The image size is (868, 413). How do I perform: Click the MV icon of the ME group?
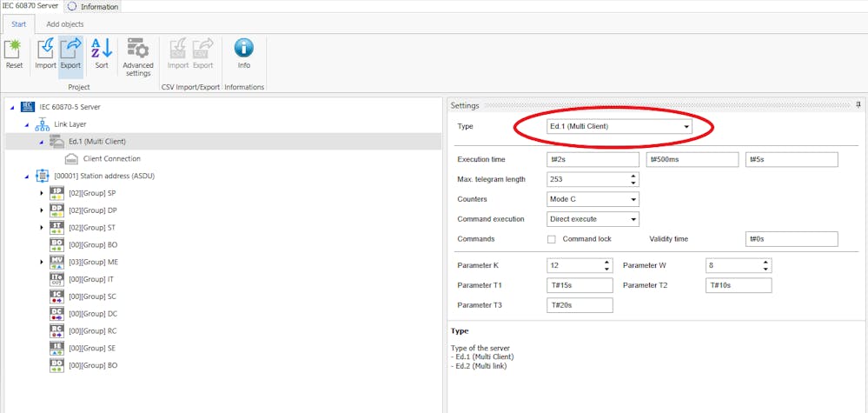point(56,262)
